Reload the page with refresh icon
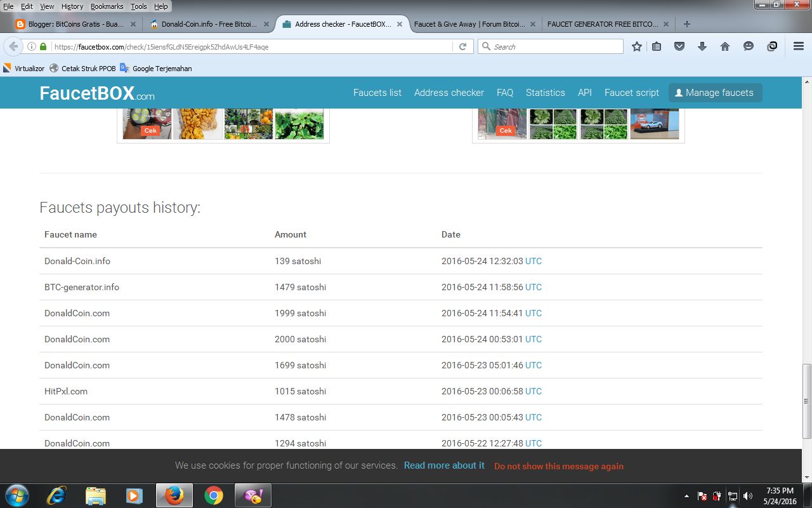The image size is (812, 508). point(462,46)
